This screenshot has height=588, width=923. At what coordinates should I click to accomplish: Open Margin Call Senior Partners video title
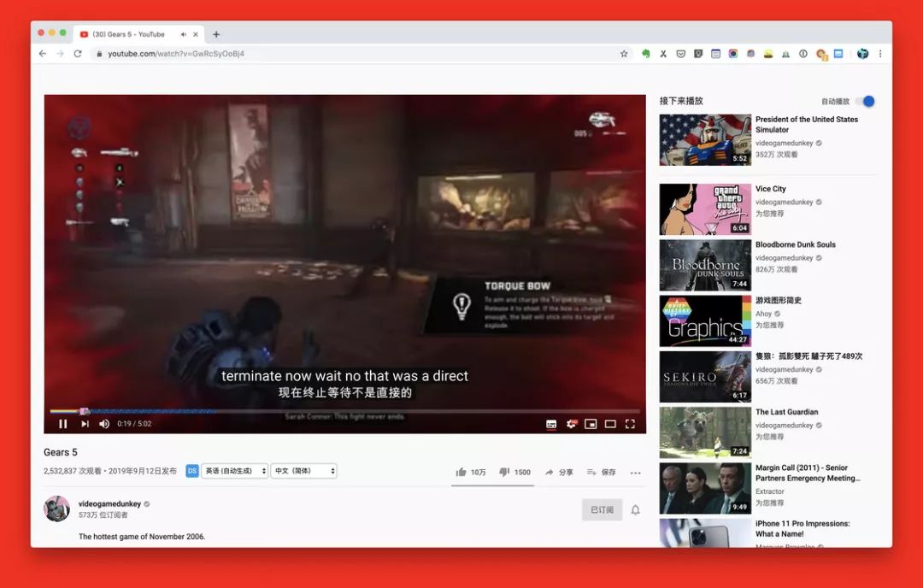click(808, 473)
